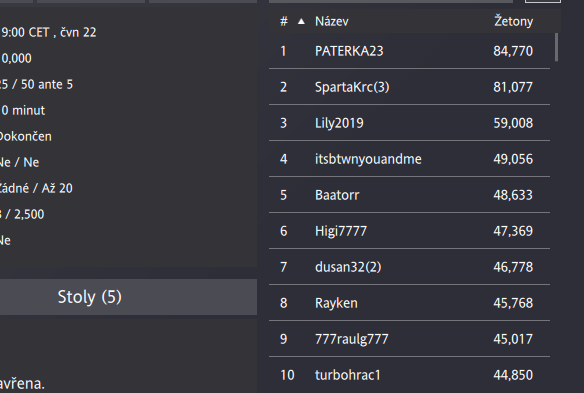Click the player list vertical scrollbar thumb

(556, 47)
